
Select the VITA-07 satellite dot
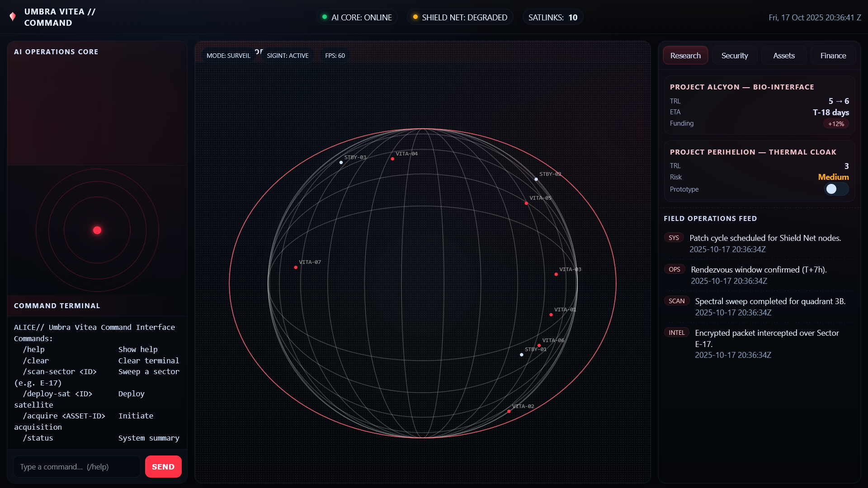tap(296, 267)
